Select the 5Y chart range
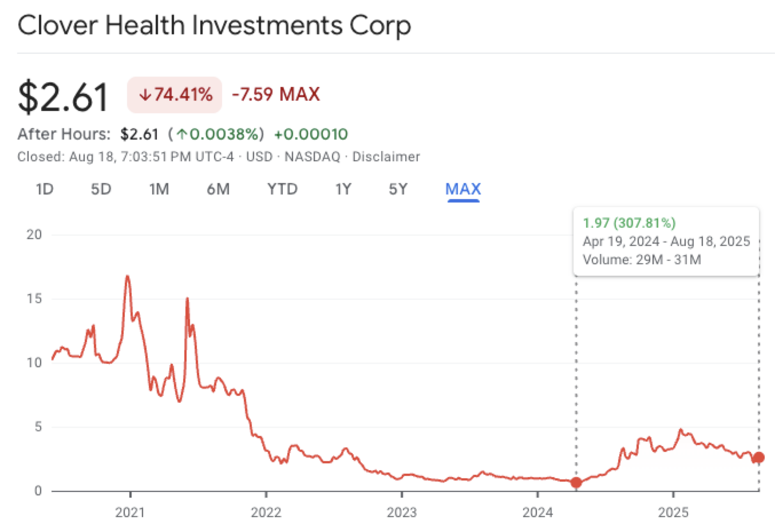775x532 pixels. [x=398, y=189]
